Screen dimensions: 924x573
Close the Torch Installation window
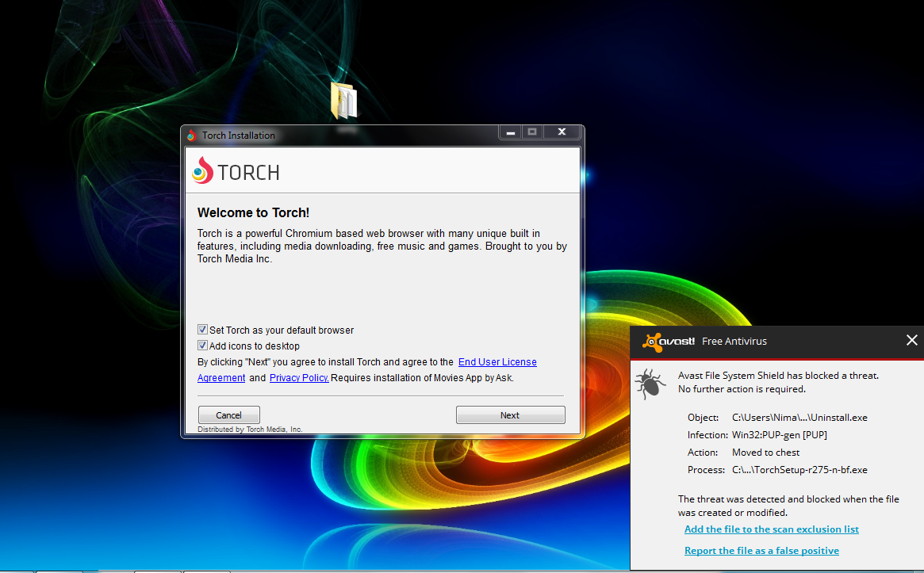tap(562, 132)
